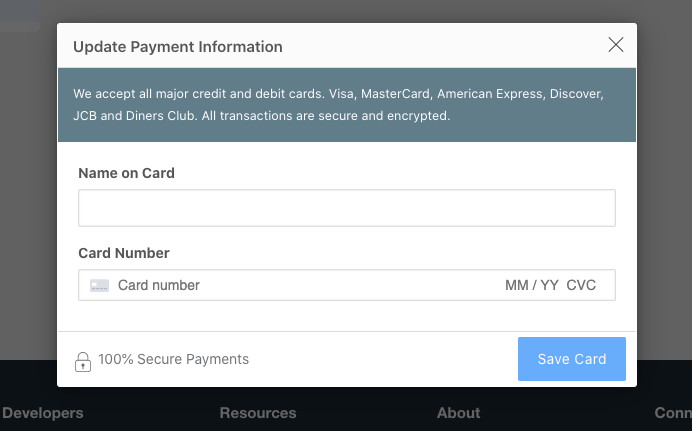
Task: Click the 100% Secure Payments text
Action: [x=173, y=359]
